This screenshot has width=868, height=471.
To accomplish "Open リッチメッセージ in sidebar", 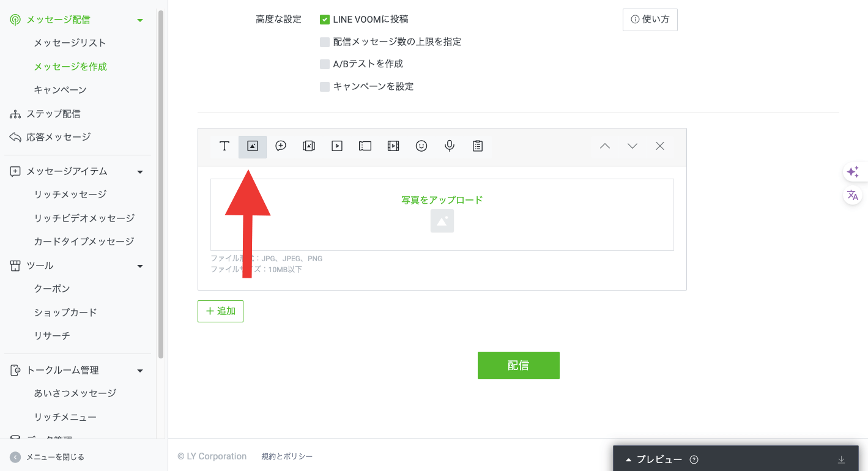I will 70,195.
